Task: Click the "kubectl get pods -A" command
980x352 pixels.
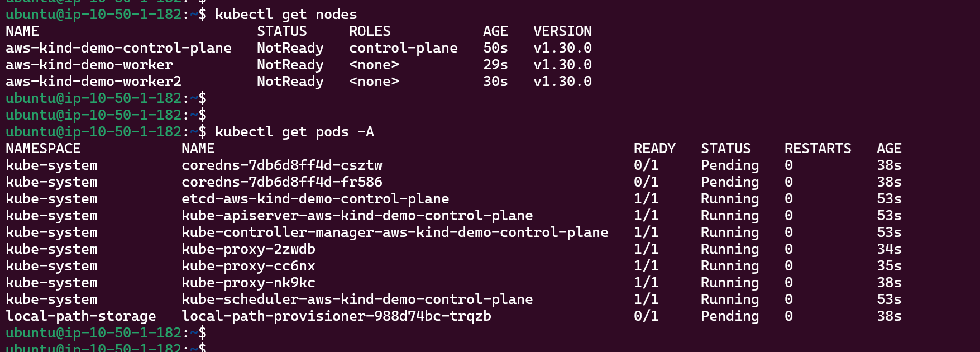Action: pos(294,132)
